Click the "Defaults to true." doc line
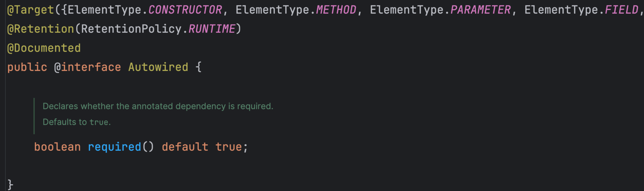644x191 pixels. [x=77, y=122]
